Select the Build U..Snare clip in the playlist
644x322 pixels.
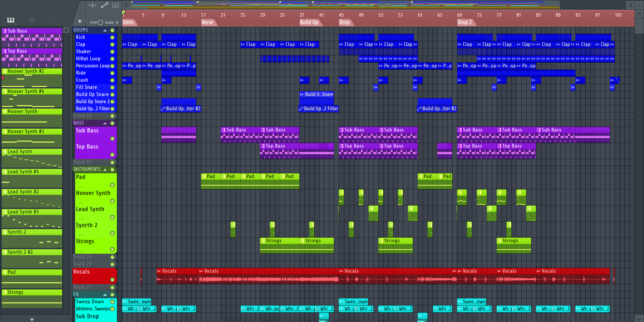(316, 94)
